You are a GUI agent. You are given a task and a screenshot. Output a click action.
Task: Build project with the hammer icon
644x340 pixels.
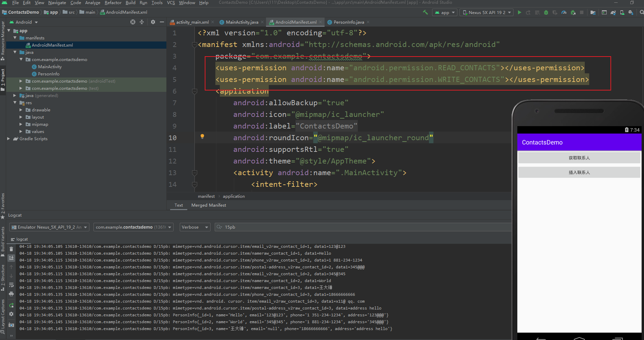pos(425,12)
